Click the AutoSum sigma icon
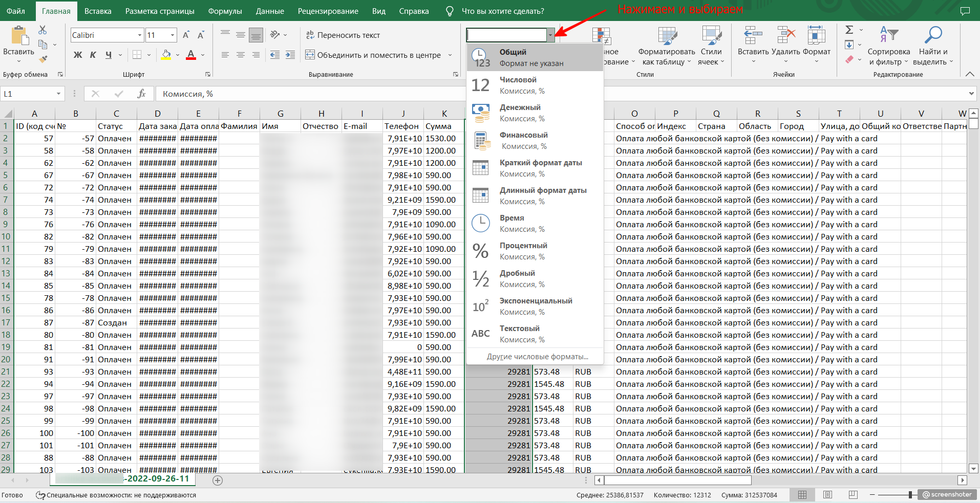This screenshot has width=980, height=503. click(x=849, y=30)
